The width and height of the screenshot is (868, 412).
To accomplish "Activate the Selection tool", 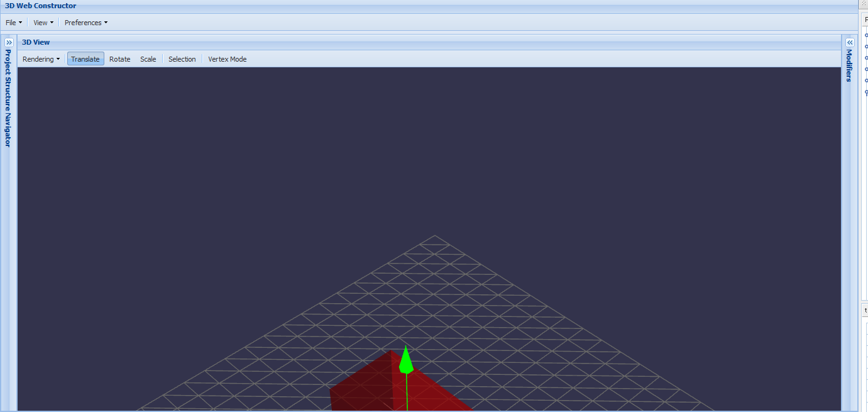I will tap(182, 59).
